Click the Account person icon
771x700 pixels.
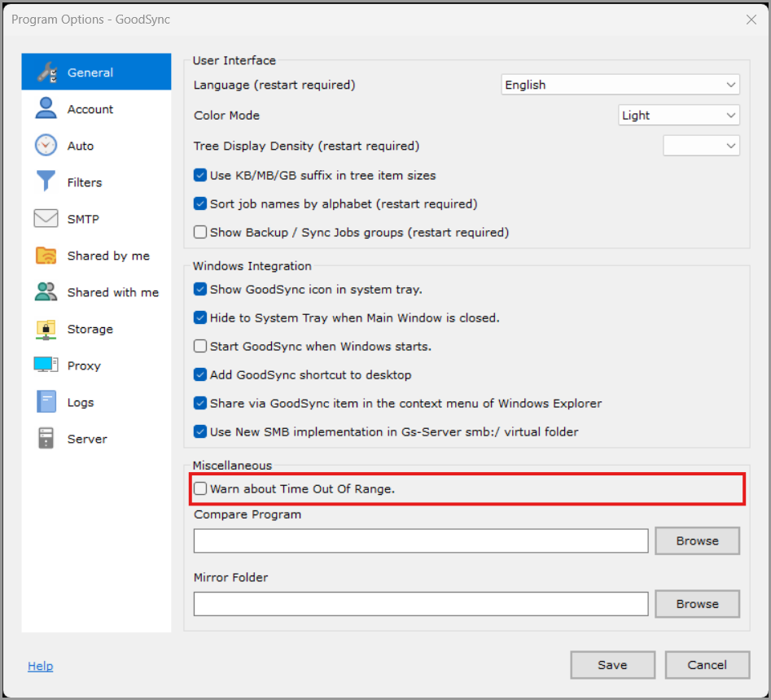point(46,108)
